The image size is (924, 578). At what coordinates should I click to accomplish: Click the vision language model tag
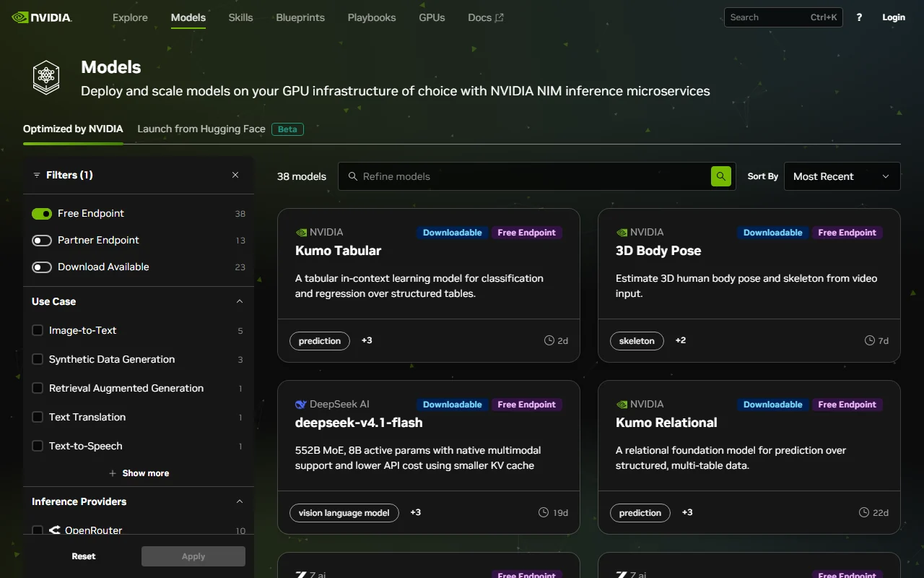[344, 513]
